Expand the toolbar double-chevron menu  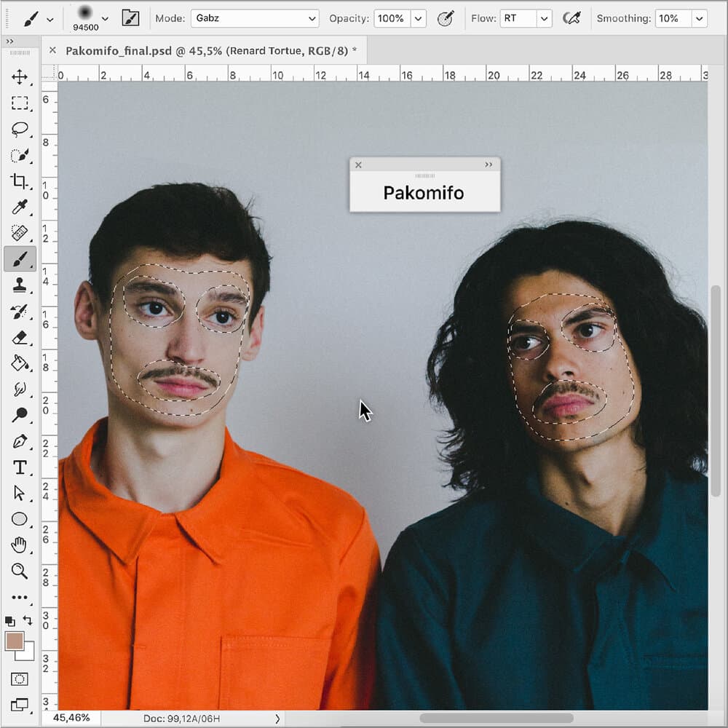coord(9,41)
